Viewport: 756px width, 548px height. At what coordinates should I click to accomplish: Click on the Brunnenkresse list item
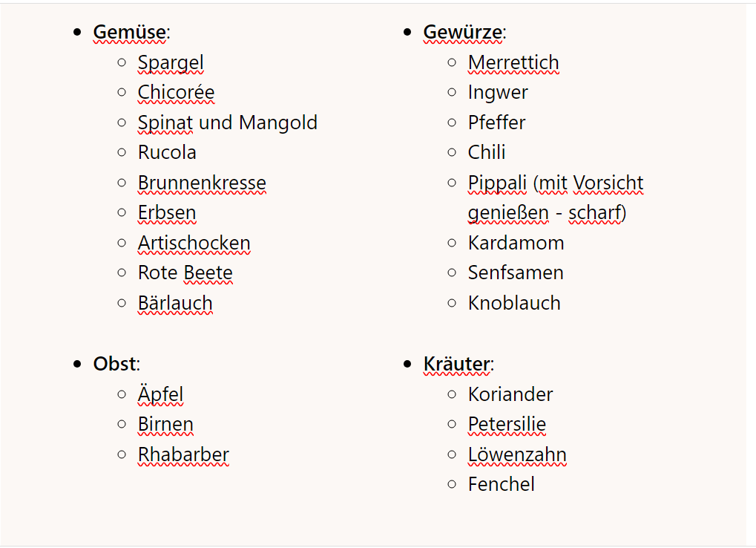click(201, 183)
